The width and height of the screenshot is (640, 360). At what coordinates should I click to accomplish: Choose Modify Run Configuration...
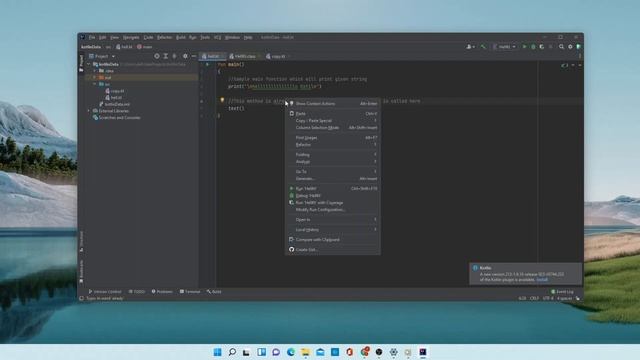click(x=333, y=209)
